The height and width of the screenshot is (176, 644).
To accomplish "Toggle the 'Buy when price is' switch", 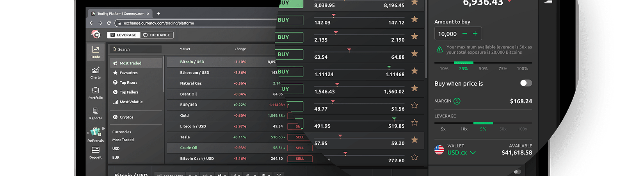I will point(526,83).
